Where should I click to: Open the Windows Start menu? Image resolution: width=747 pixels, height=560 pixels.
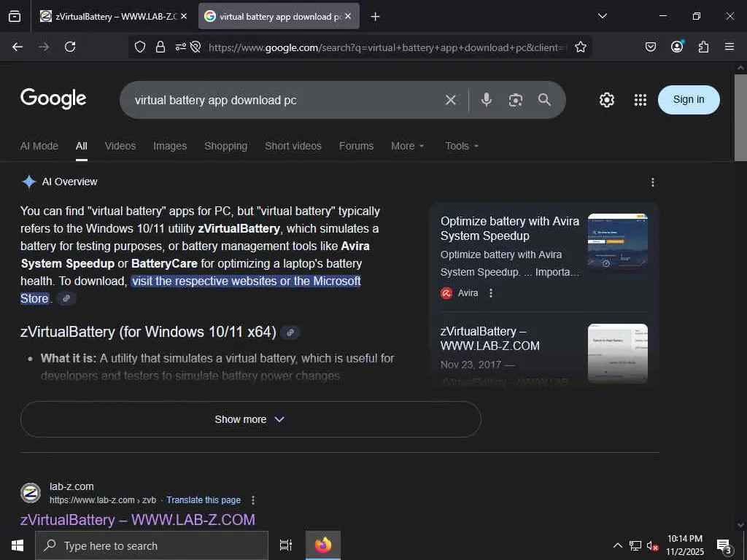18,545
